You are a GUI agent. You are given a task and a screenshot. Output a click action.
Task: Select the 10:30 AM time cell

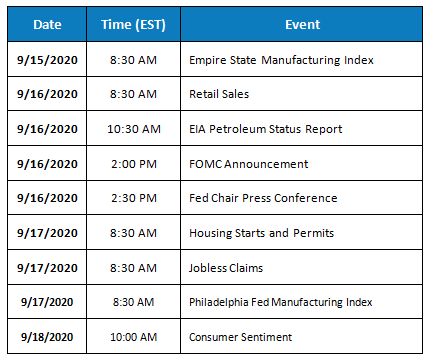[133, 129]
